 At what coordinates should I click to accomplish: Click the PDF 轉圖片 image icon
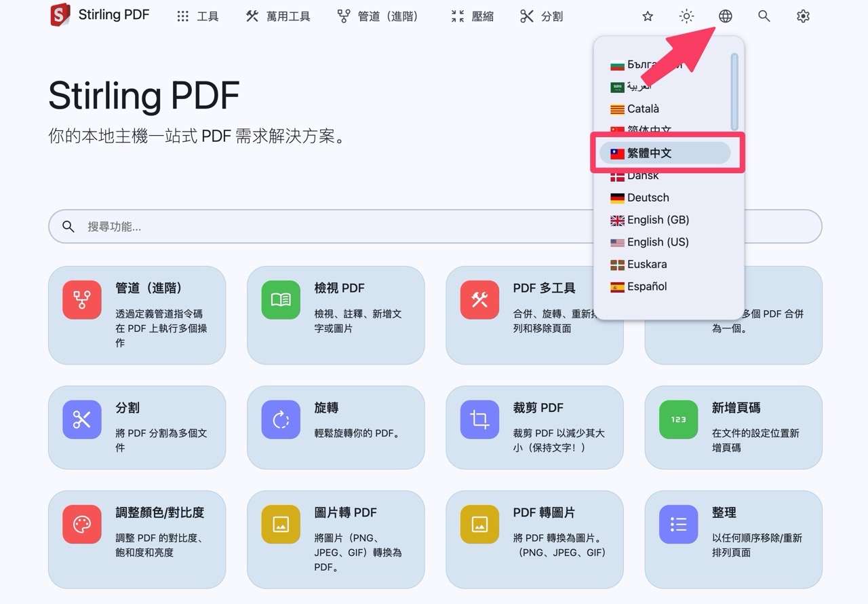coord(479,525)
